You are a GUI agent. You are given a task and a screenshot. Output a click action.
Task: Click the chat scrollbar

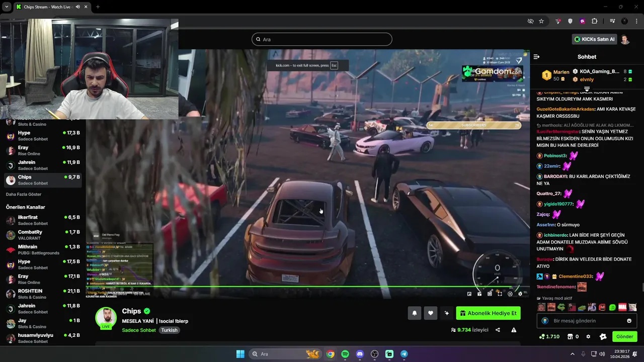tap(642, 287)
